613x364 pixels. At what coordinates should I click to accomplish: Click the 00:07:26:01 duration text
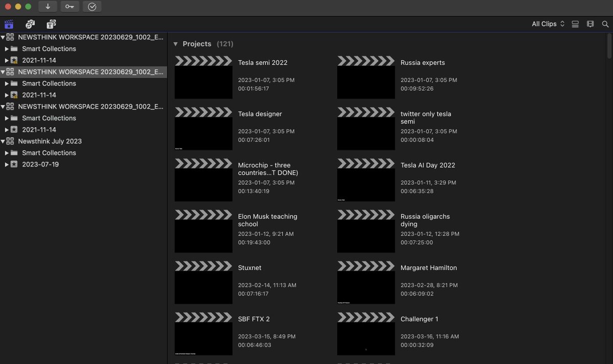point(253,140)
